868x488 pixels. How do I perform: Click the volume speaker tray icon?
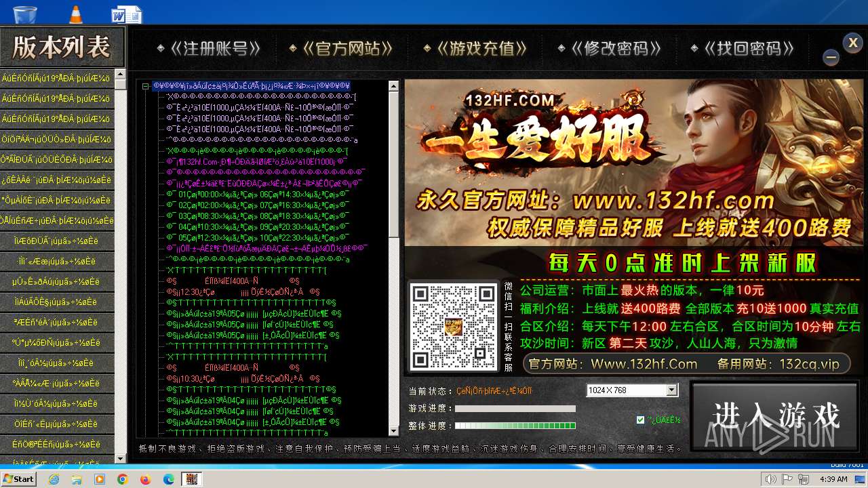[x=770, y=479]
